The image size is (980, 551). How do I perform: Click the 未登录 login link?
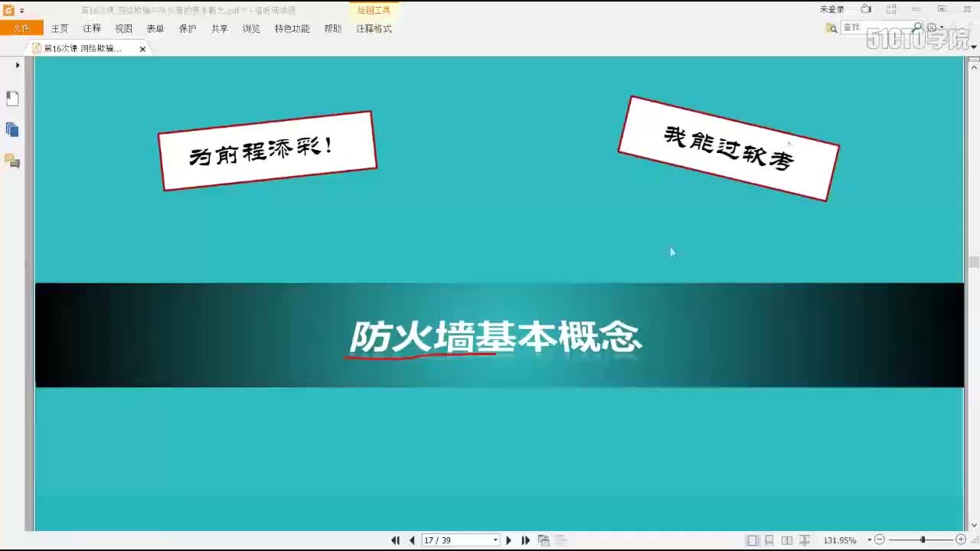click(831, 10)
